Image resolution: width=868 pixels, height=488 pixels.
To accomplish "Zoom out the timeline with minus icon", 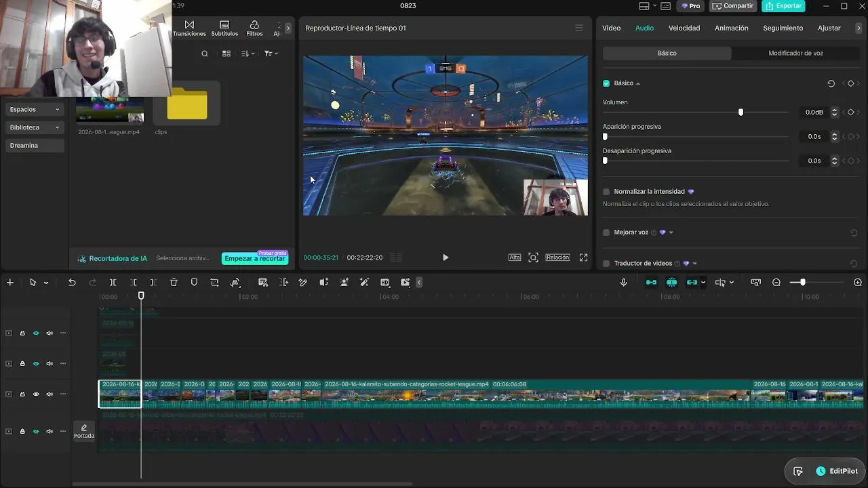I will pos(776,283).
